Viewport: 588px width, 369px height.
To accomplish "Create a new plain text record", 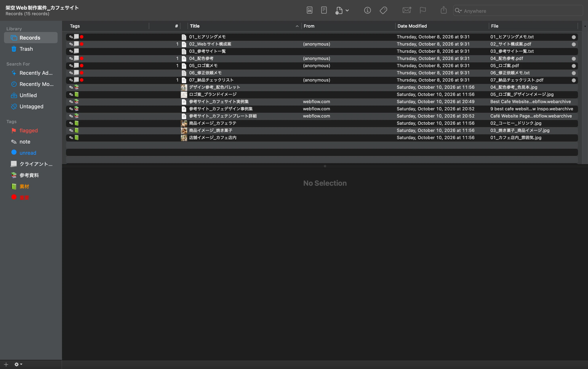I will pyautogui.click(x=324, y=10).
